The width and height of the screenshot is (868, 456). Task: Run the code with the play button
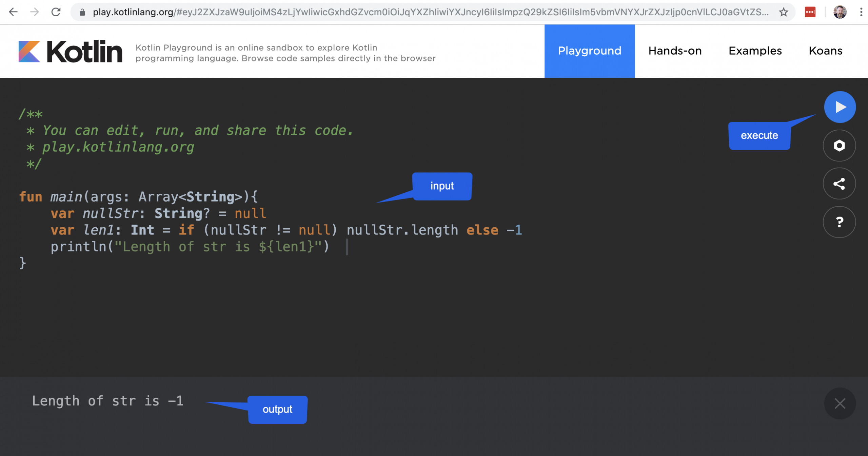pos(840,107)
